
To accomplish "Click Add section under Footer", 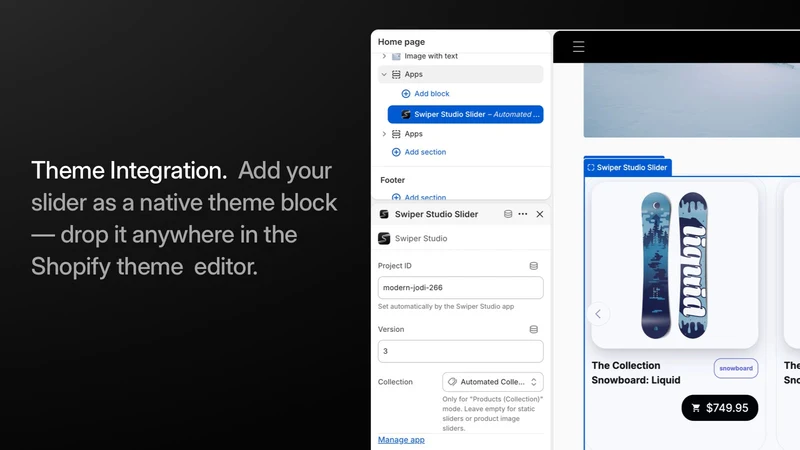I will (419, 197).
